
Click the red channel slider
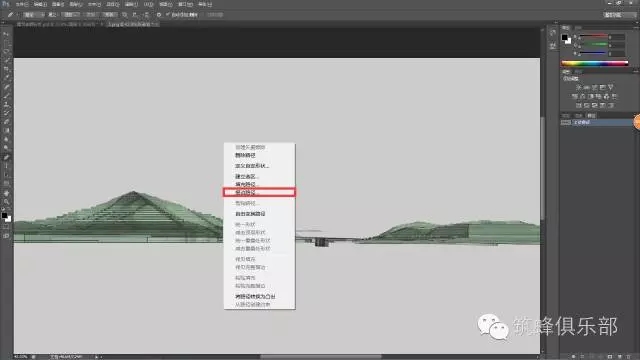pyautogui.click(x=593, y=36)
